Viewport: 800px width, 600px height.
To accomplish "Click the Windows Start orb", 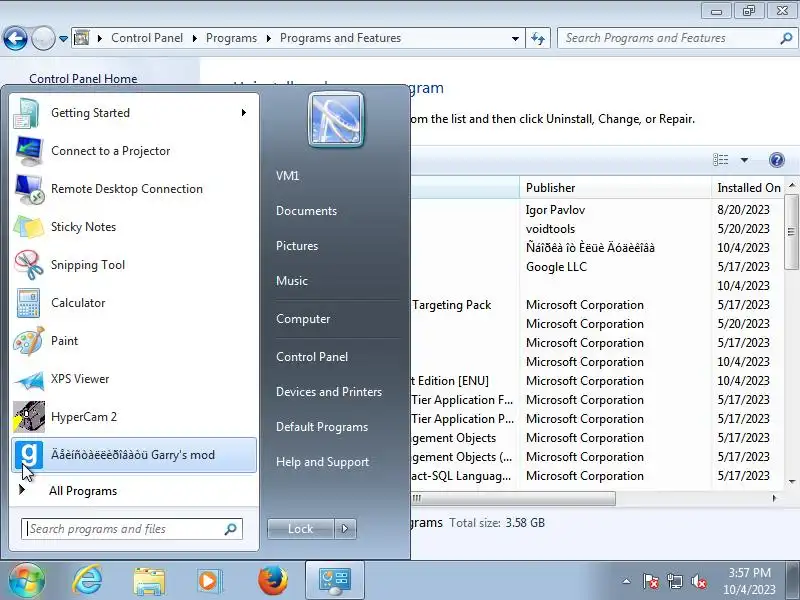I will tap(26, 580).
